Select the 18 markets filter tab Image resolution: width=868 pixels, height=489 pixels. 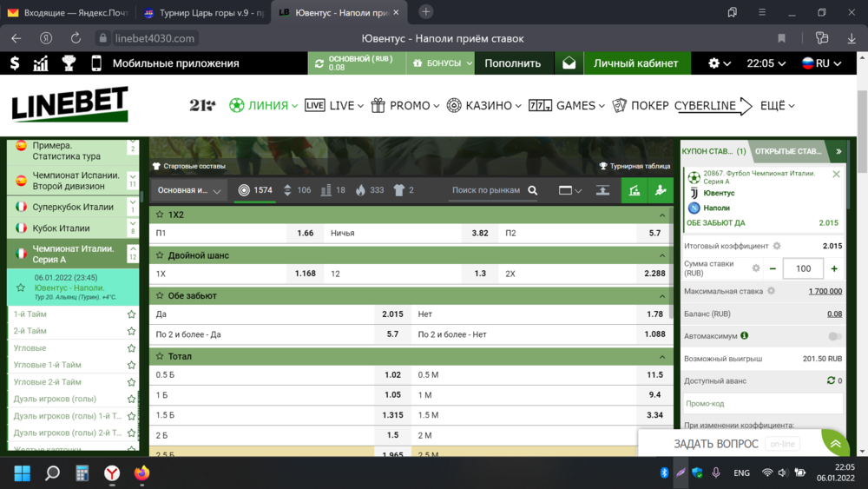point(333,190)
